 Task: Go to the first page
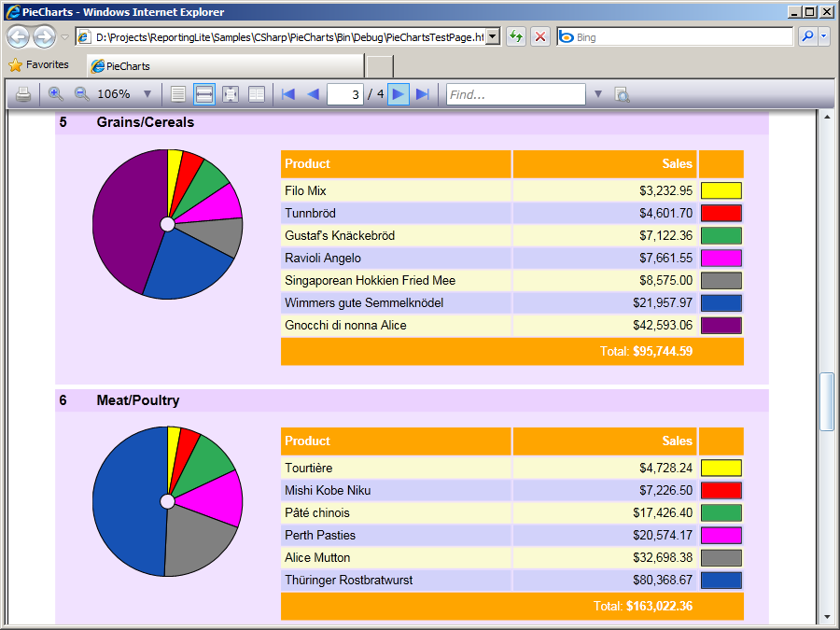click(x=288, y=94)
